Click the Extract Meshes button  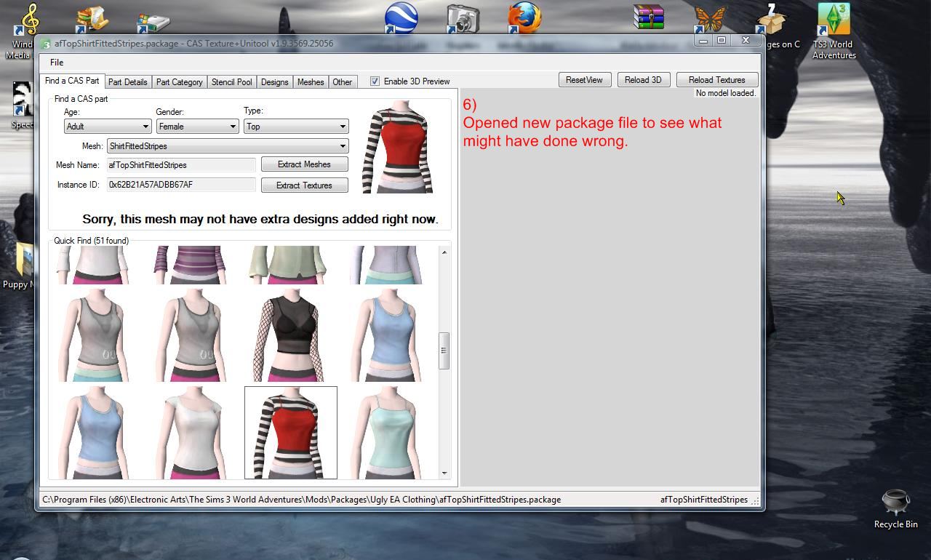coord(304,164)
